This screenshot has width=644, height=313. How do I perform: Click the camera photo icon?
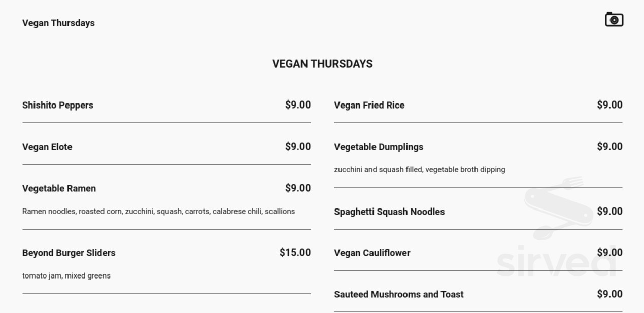[614, 20]
